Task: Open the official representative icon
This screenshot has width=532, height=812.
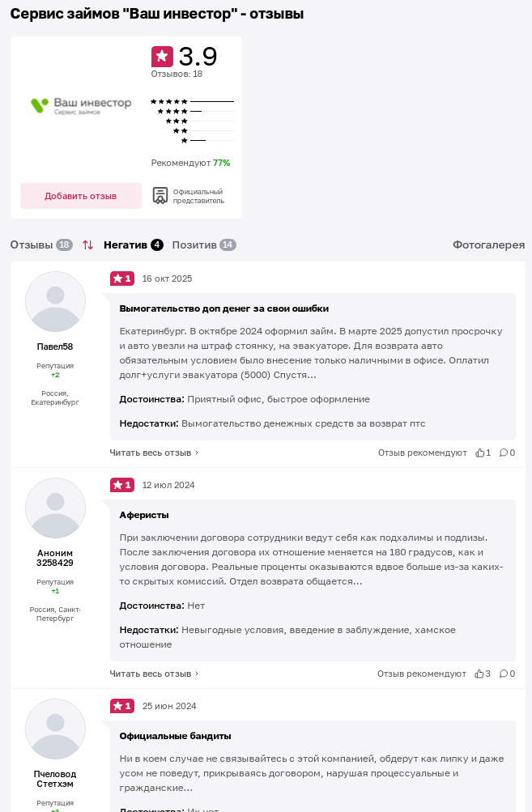Action: pyautogui.click(x=160, y=194)
